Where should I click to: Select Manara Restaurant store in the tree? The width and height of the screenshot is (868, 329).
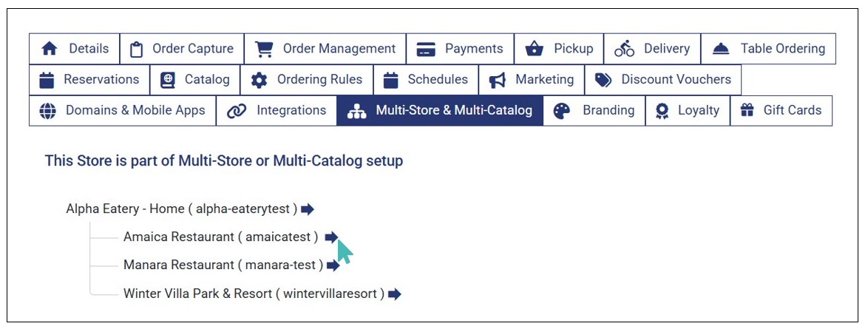[223, 265]
